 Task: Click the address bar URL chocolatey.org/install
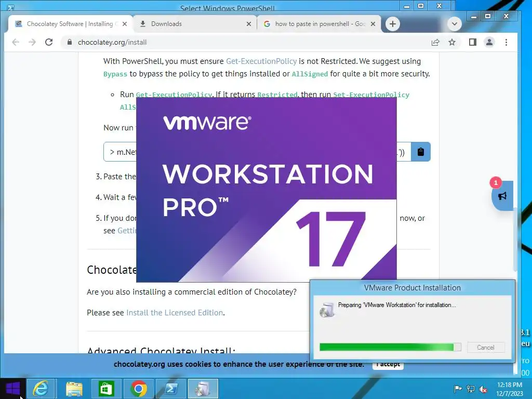pos(112,42)
